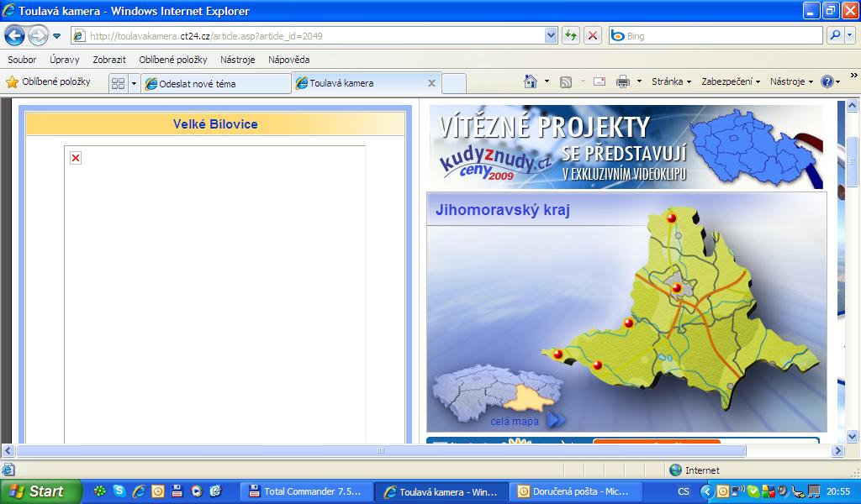Click the Print icon
861x504 pixels.
pyautogui.click(x=623, y=81)
